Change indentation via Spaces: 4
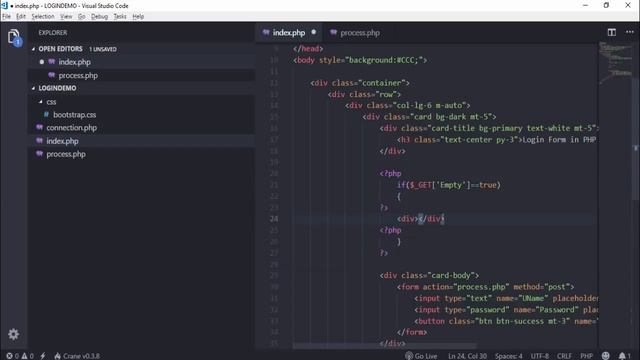 click(x=509, y=356)
